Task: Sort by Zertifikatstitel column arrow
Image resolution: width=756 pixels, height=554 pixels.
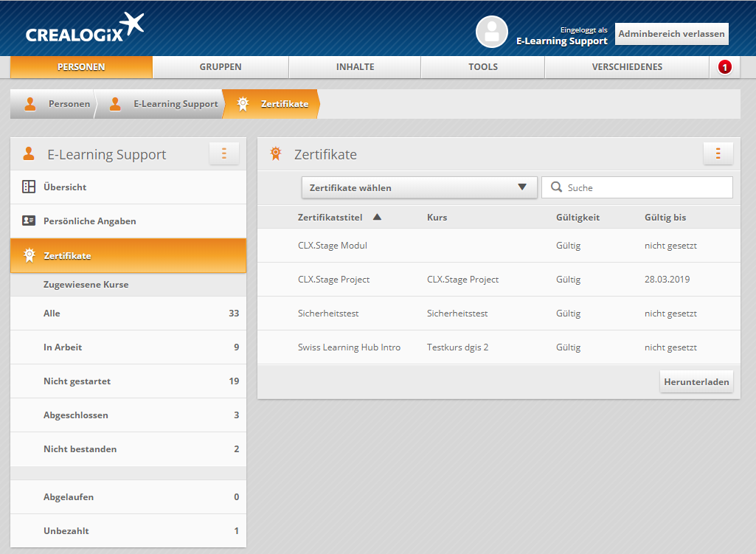Action: pyautogui.click(x=377, y=218)
